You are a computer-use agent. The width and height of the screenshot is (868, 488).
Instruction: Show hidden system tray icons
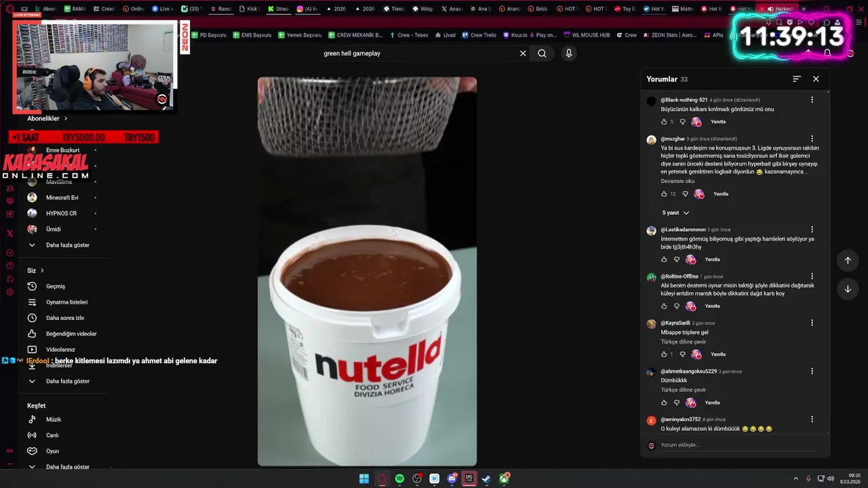[x=795, y=479]
